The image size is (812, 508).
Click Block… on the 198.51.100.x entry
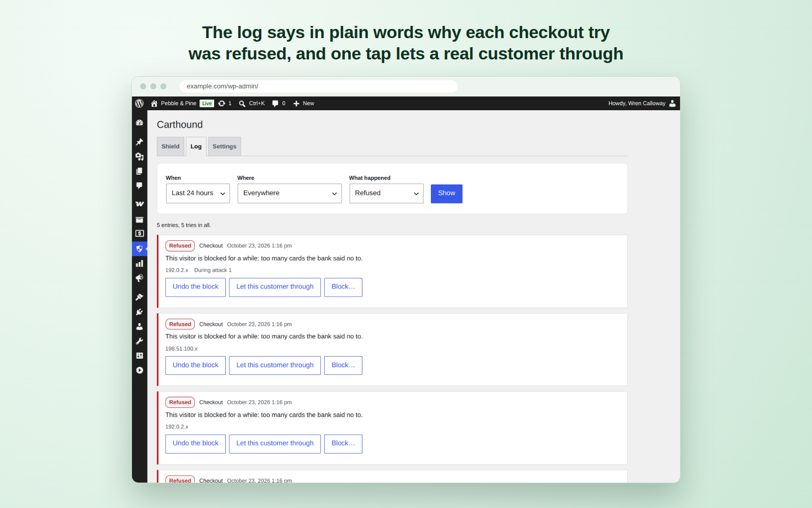tap(343, 365)
